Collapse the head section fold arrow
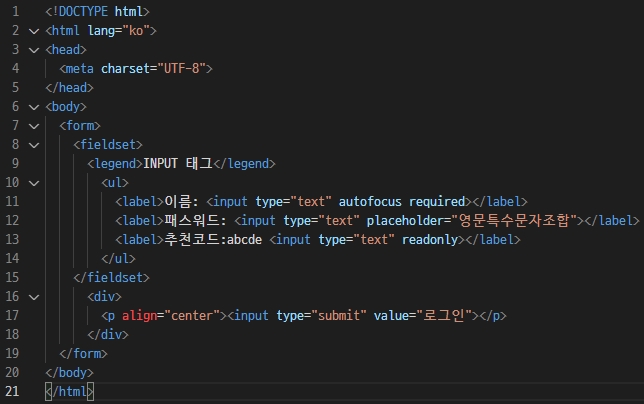Viewport: 644px width, 404px height. point(34,50)
